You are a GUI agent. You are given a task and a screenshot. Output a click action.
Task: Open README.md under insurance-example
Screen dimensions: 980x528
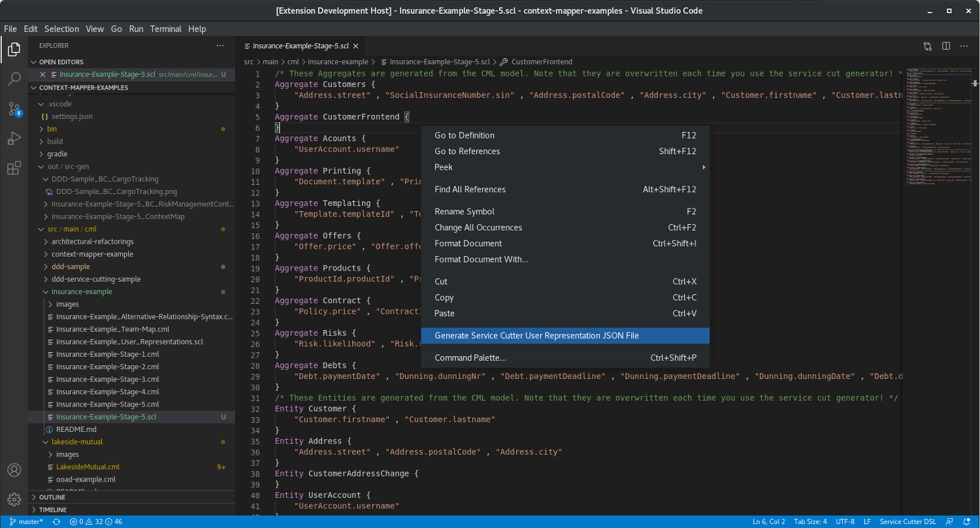pyautogui.click(x=76, y=429)
